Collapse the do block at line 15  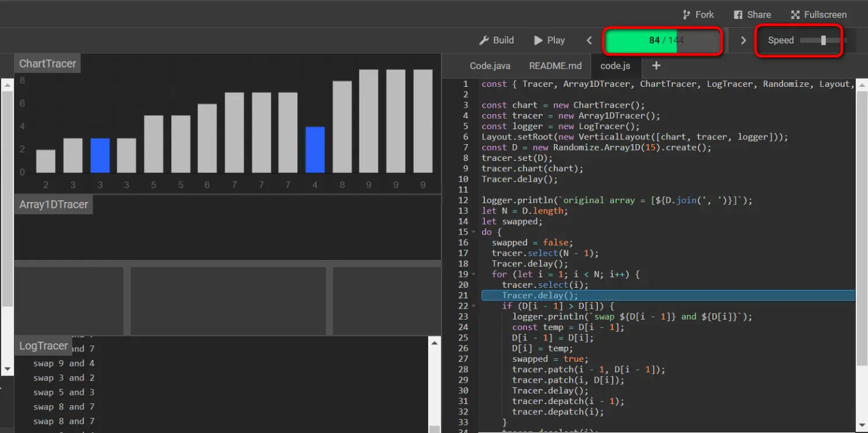pyautogui.click(x=475, y=232)
